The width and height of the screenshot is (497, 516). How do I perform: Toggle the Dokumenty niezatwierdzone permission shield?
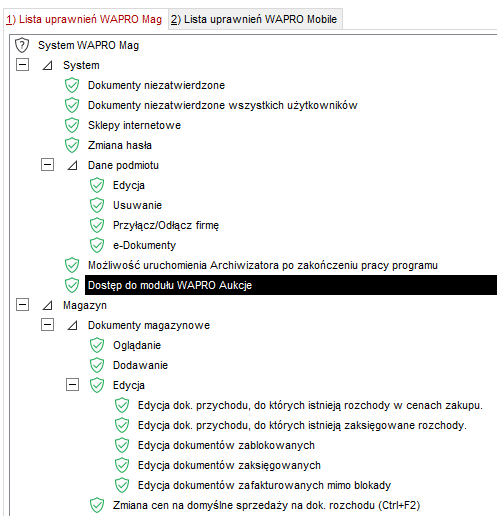tap(72, 85)
